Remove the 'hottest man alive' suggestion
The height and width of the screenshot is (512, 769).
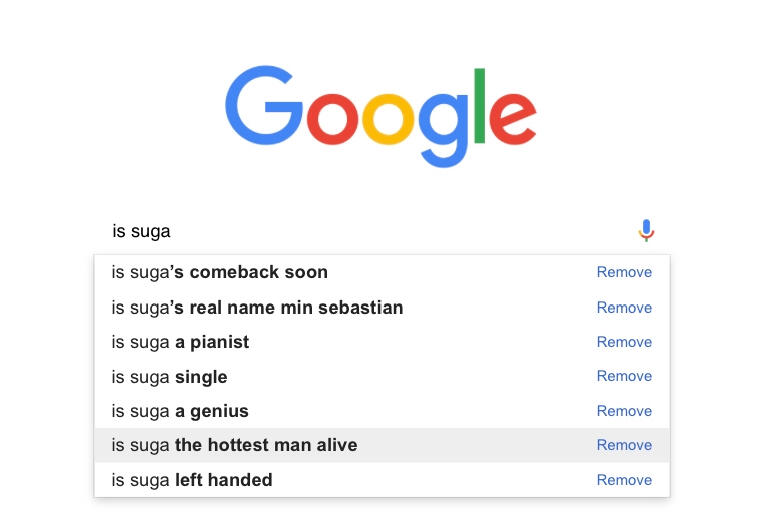pos(624,445)
